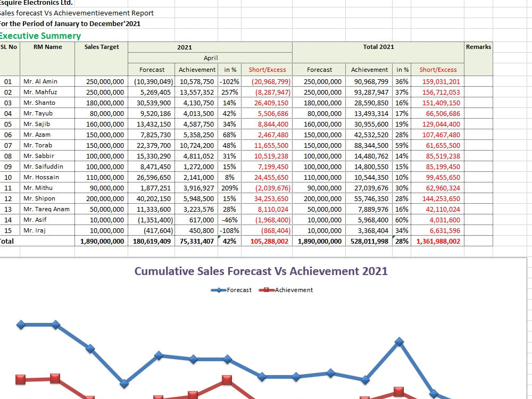Click serial number 08 cell
Screen dimensions: 532x399
(9, 156)
